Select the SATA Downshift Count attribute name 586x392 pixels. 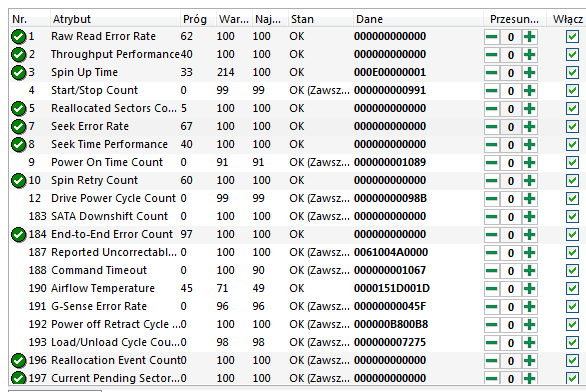110,216
